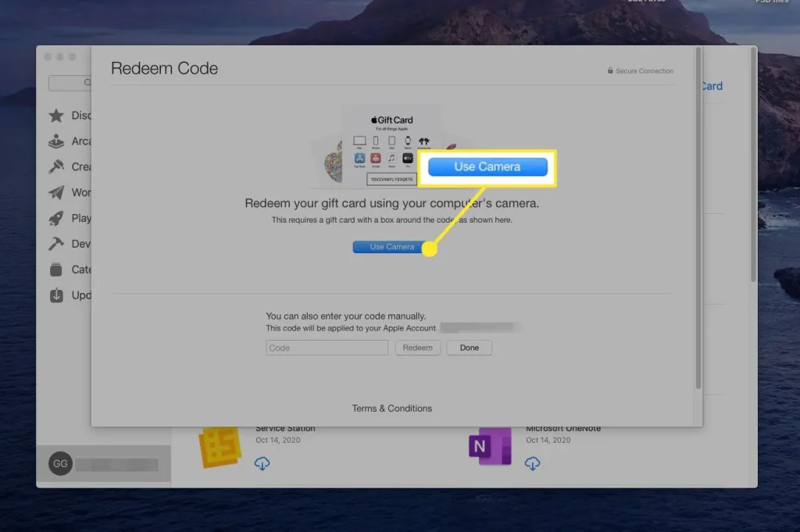800x532 pixels.
Task: Open the Terms & Conditions link
Action: tap(391, 409)
